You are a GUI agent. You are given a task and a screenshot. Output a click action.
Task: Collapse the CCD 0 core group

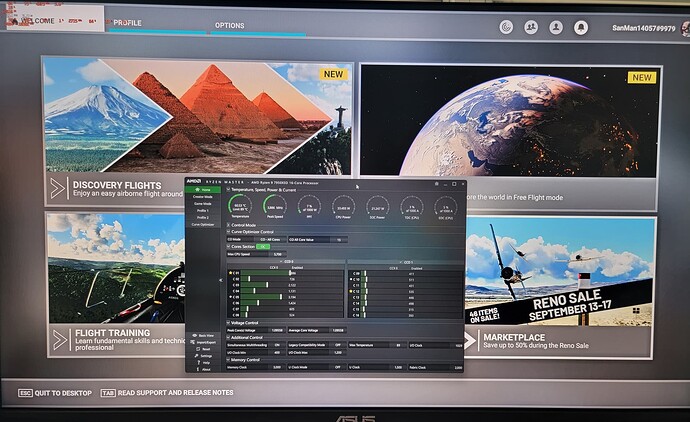click(x=281, y=262)
